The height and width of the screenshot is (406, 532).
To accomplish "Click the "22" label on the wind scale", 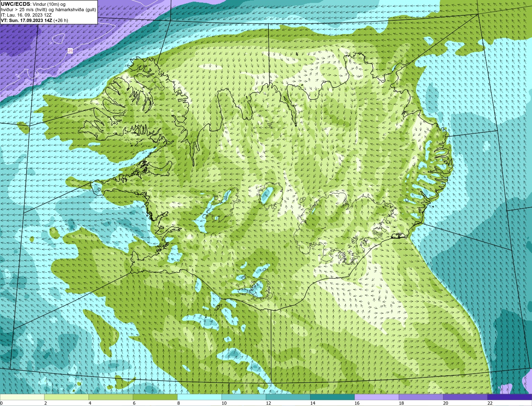I will click(490, 403).
